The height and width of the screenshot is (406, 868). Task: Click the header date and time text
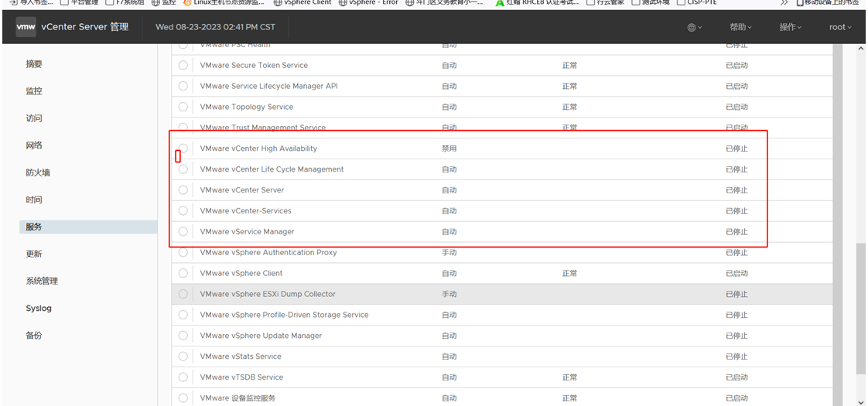pyautogui.click(x=215, y=27)
